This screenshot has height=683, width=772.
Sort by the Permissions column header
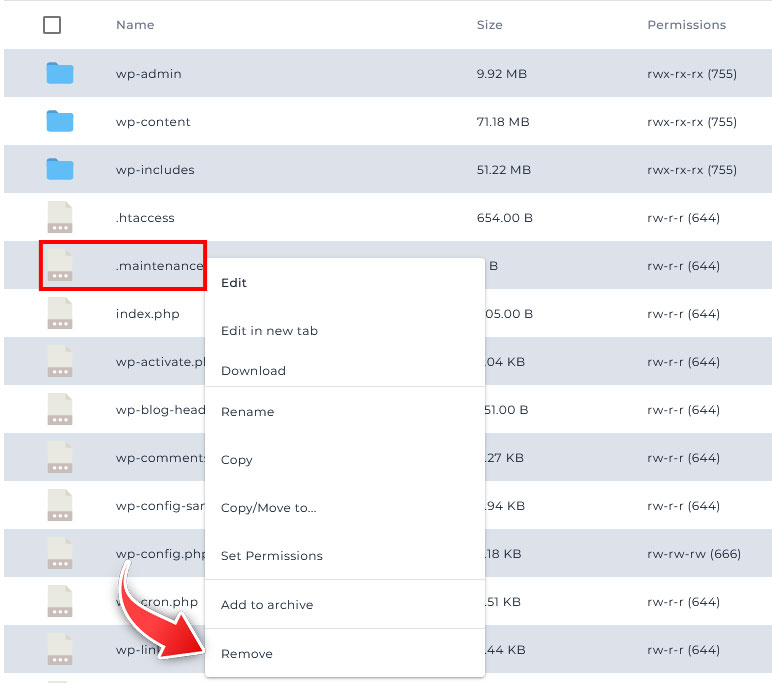(686, 25)
